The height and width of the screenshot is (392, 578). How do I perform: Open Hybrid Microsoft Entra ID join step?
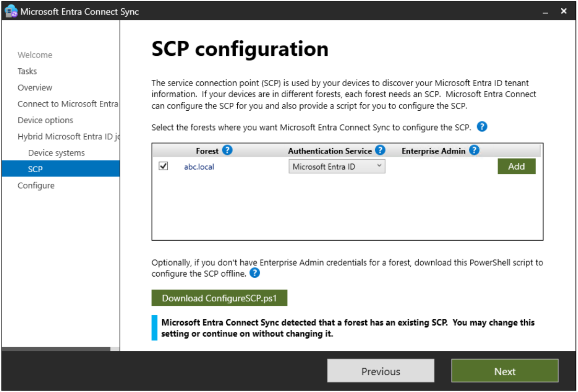click(x=68, y=137)
